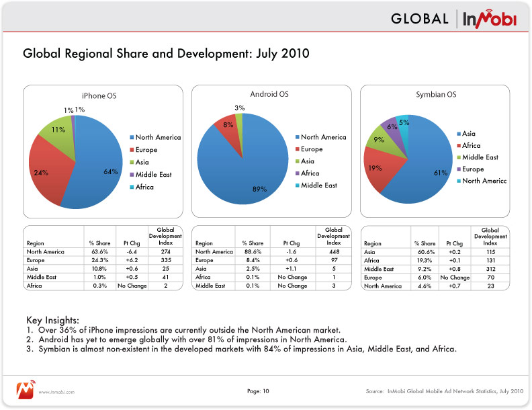Click the 'Key Insights:' heading
The image size is (532, 410).
click(x=52, y=320)
